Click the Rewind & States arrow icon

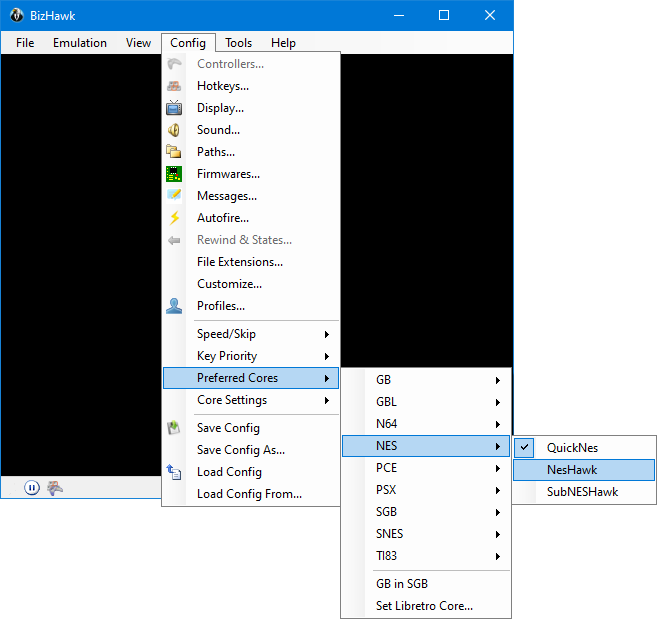174,240
